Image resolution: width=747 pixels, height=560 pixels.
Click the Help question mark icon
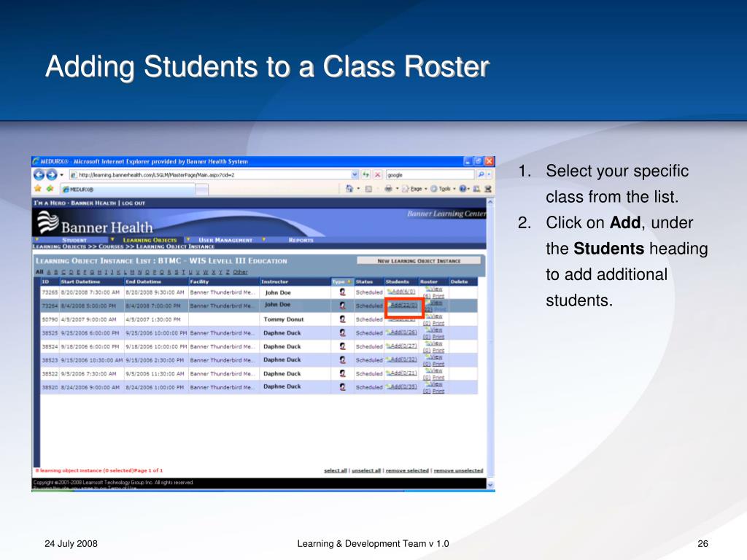coord(462,189)
